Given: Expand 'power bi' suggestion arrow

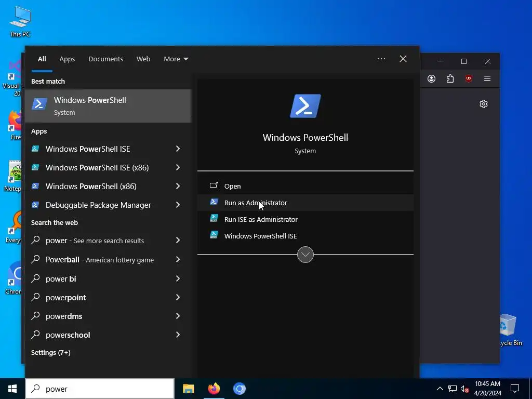Looking at the screenshot, I should click(178, 278).
